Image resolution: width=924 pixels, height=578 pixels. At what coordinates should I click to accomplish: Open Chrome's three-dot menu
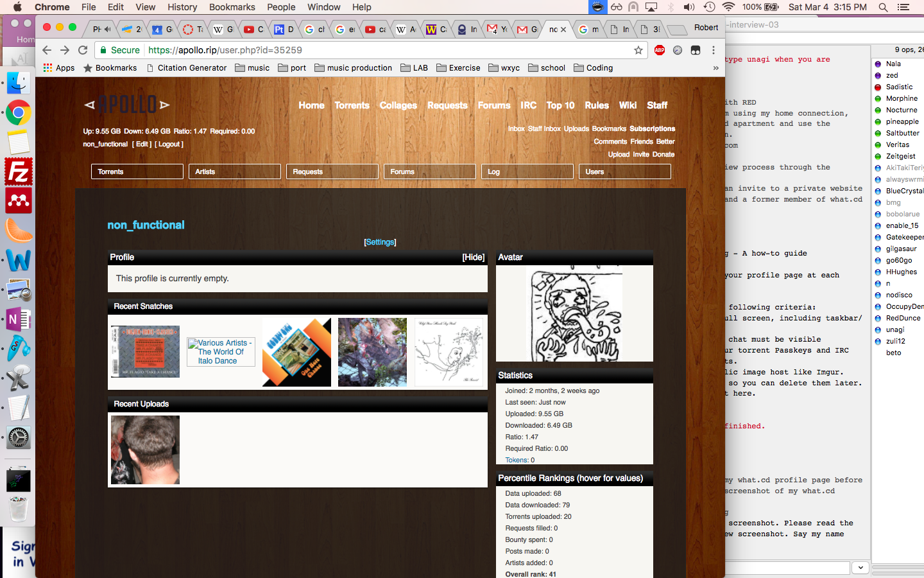point(713,50)
